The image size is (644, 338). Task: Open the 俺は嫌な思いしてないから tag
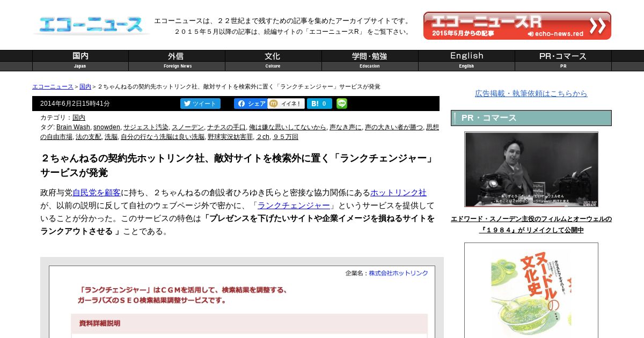point(288,127)
